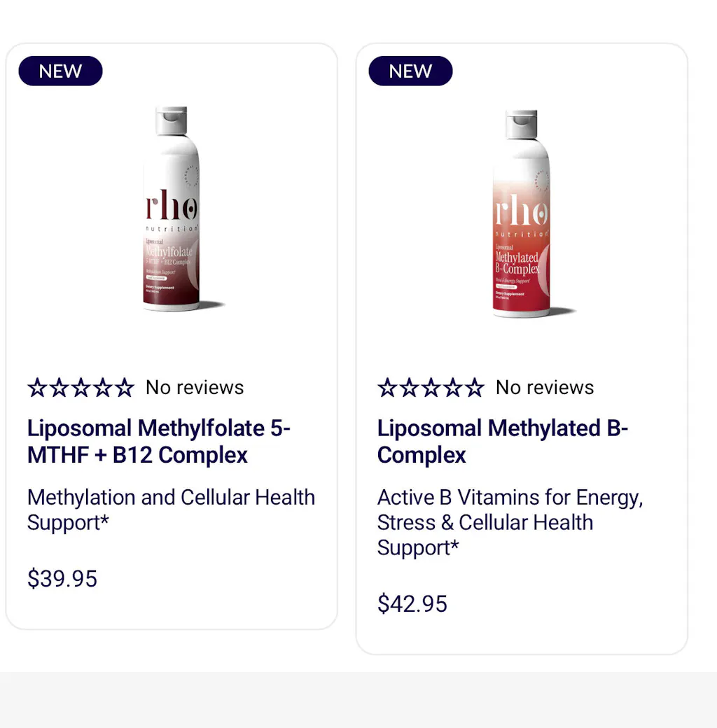Click the Methylated B-Complex bottle image
Image resolution: width=717 pixels, height=728 pixels.
(x=522, y=213)
